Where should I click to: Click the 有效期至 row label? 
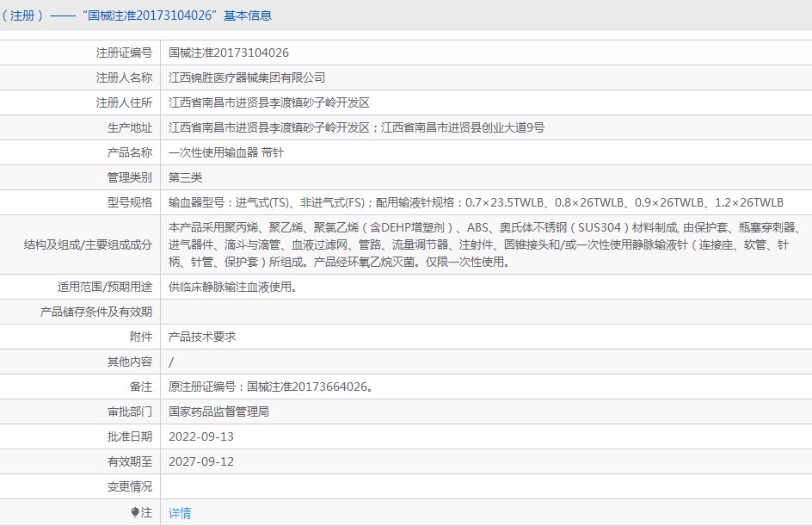[x=130, y=461]
